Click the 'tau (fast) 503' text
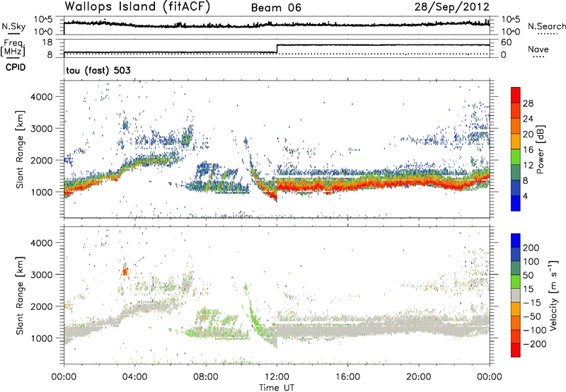The width and height of the screenshot is (566, 392). (98, 70)
